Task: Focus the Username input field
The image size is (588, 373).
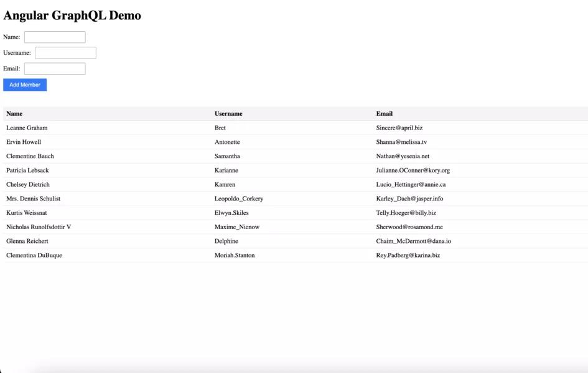Action: click(x=65, y=53)
